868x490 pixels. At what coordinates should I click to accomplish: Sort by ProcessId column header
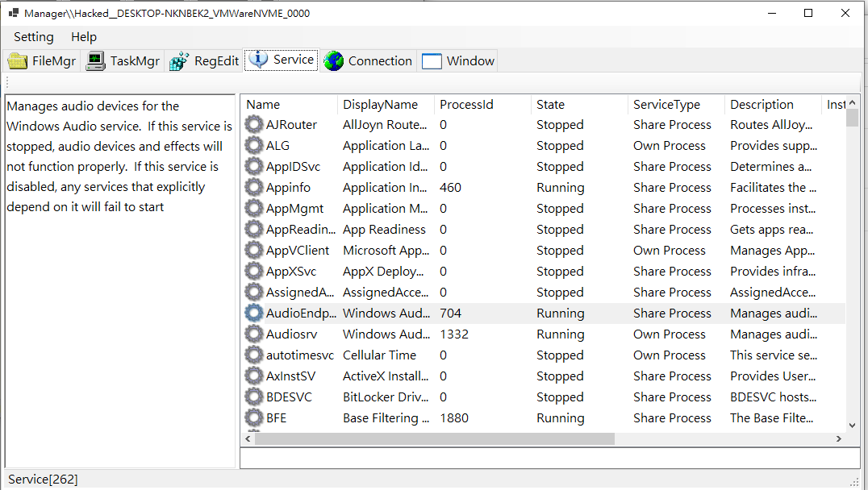click(482, 105)
